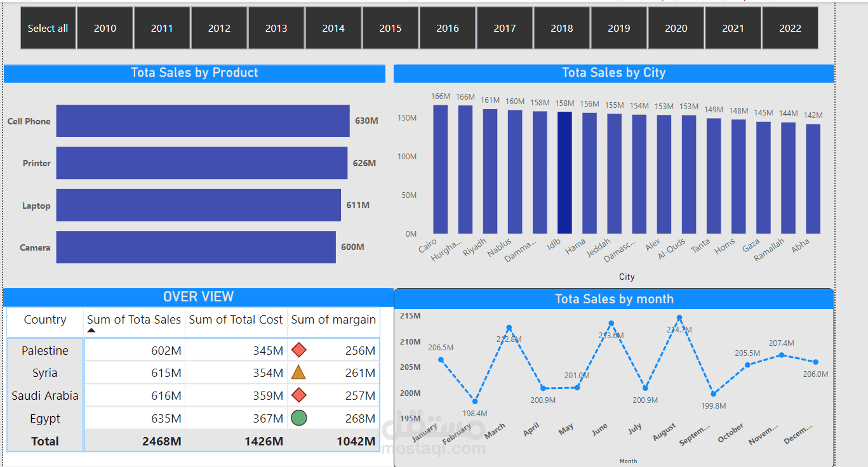
Task: Select the June data point on line chart
Action: (x=611, y=323)
